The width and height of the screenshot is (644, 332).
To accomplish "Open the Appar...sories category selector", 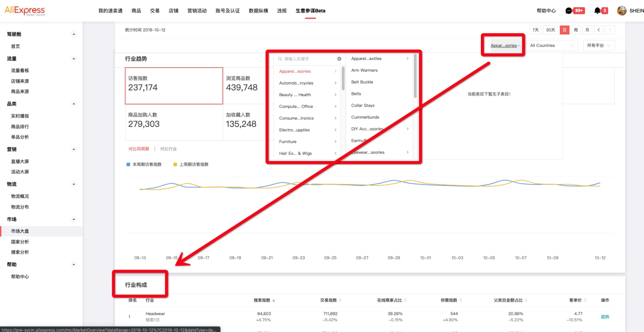I will coord(506,46).
